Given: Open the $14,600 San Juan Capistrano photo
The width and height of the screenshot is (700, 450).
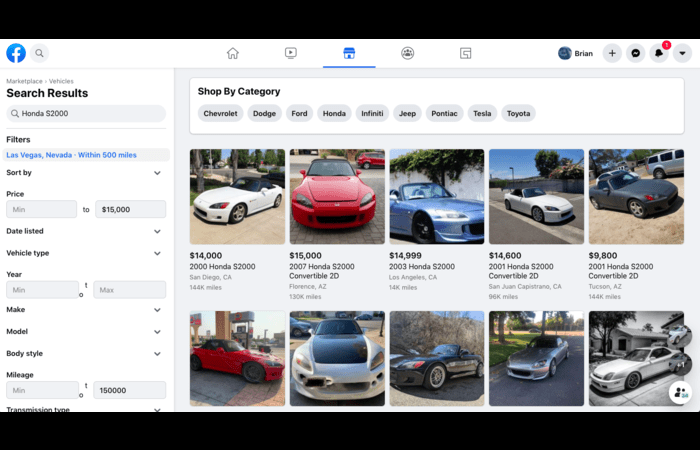Looking at the screenshot, I should tap(536, 196).
